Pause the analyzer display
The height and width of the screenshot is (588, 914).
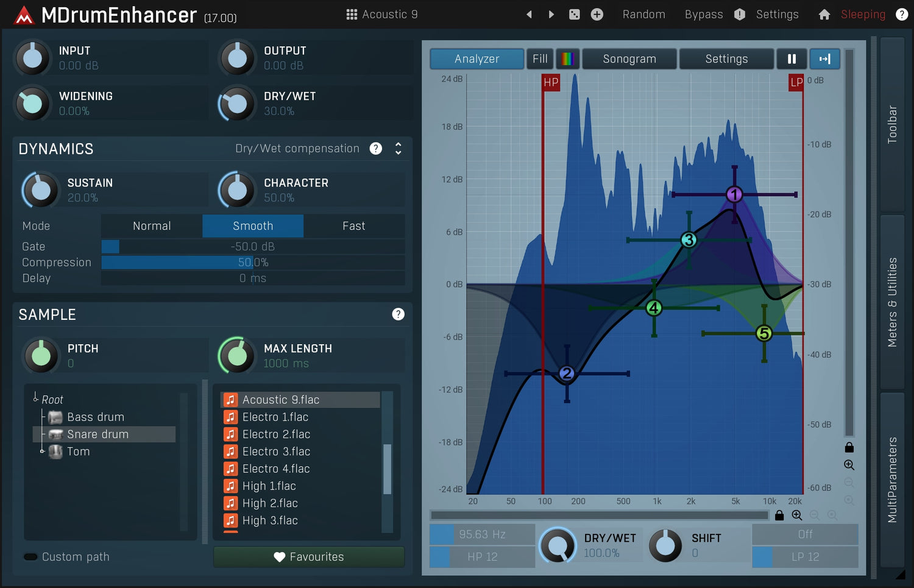(x=792, y=58)
